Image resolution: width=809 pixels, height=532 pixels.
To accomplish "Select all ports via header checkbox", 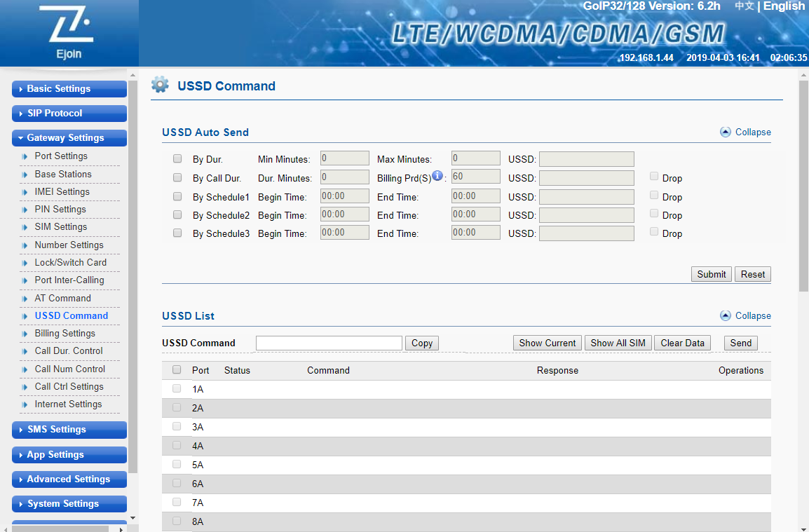I will click(x=177, y=370).
